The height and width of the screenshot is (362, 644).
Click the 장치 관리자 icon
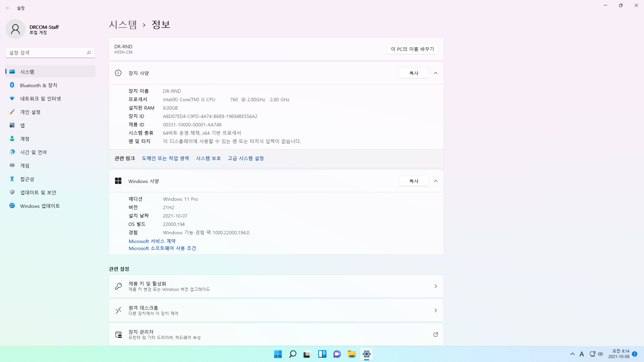click(x=118, y=335)
